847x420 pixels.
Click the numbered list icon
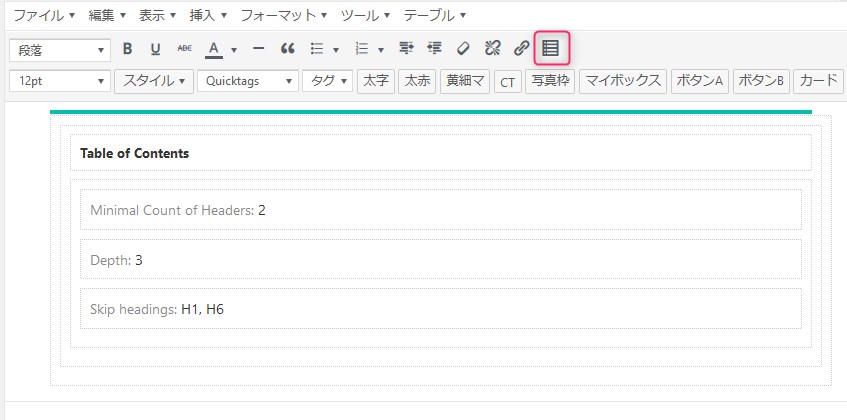(363, 49)
